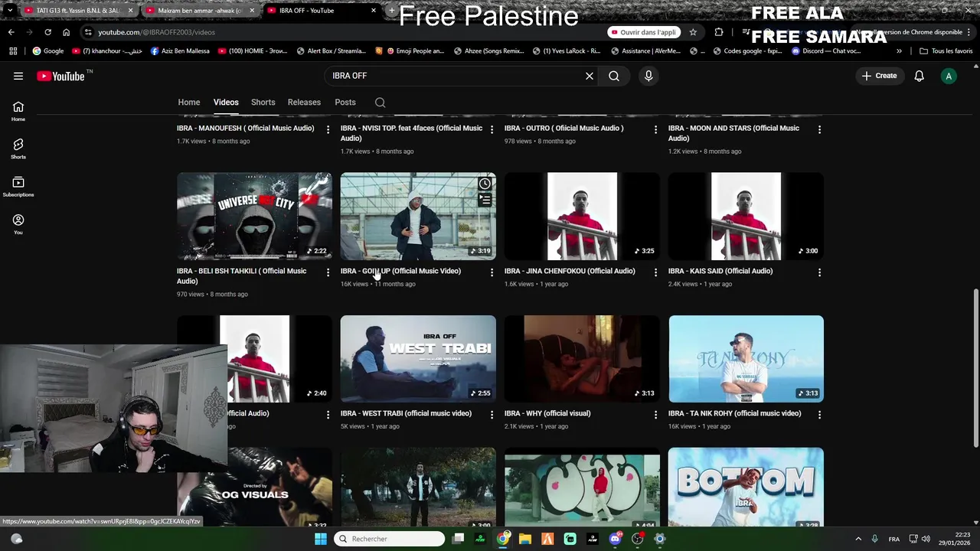This screenshot has width=980, height=551.
Task: Open options for TA NIK ROHY video
Action: tap(819, 415)
